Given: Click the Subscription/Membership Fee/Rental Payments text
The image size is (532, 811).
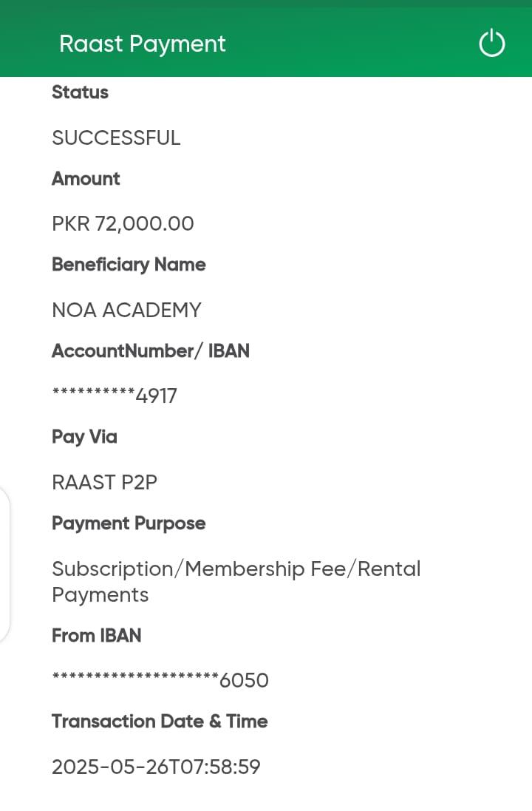Looking at the screenshot, I should point(236,569).
